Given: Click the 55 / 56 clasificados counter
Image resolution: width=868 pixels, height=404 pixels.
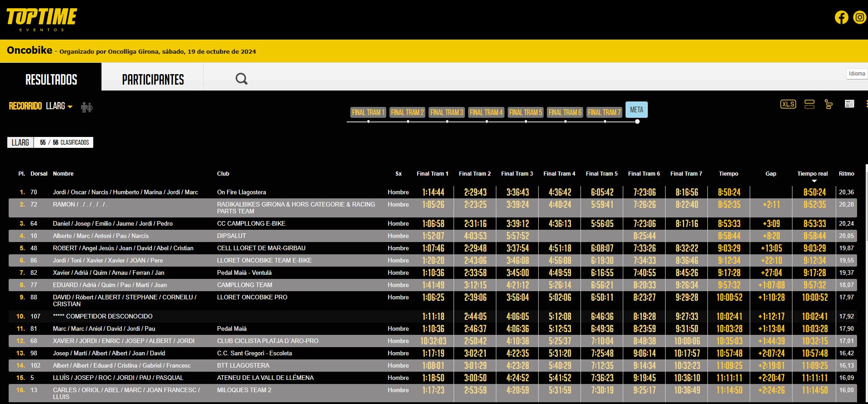Looking at the screenshot, I should click(64, 142).
